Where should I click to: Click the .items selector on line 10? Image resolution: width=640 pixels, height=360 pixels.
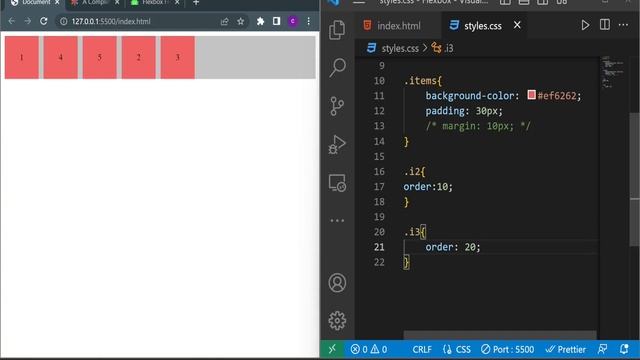coord(420,80)
